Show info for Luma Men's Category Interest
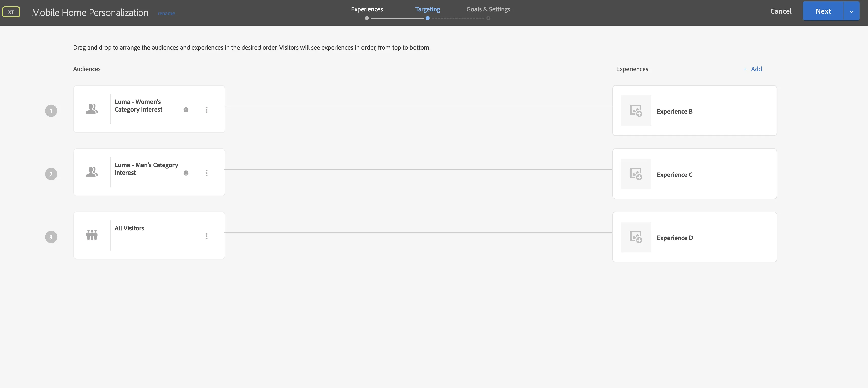The height and width of the screenshot is (388, 868). pyautogui.click(x=186, y=173)
